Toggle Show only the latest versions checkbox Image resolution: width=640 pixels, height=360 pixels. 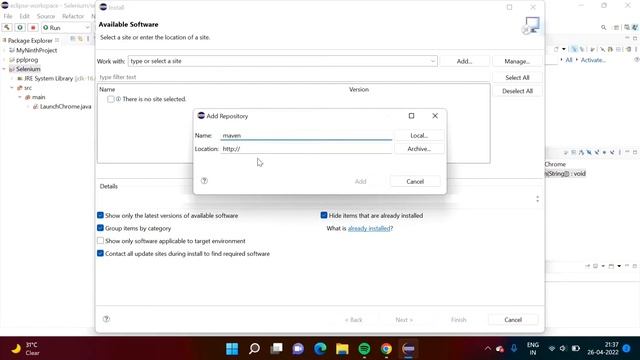(x=100, y=215)
